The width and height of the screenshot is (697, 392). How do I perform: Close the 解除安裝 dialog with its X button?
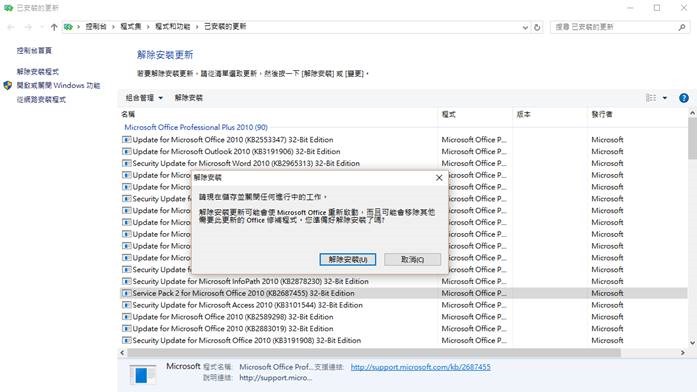(x=439, y=178)
